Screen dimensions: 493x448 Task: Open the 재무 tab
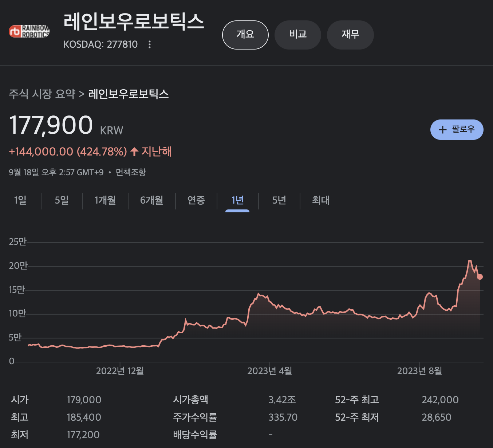pyautogui.click(x=350, y=35)
